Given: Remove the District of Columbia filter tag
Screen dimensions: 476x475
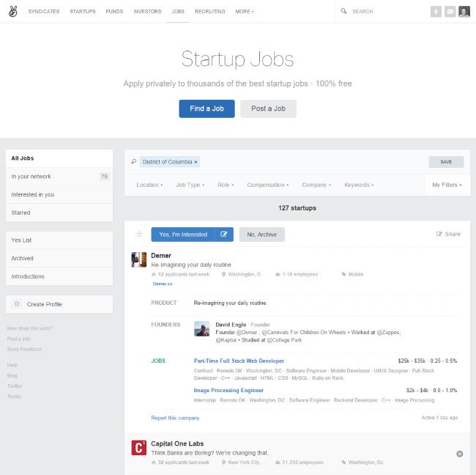Looking at the screenshot, I should point(196,162).
